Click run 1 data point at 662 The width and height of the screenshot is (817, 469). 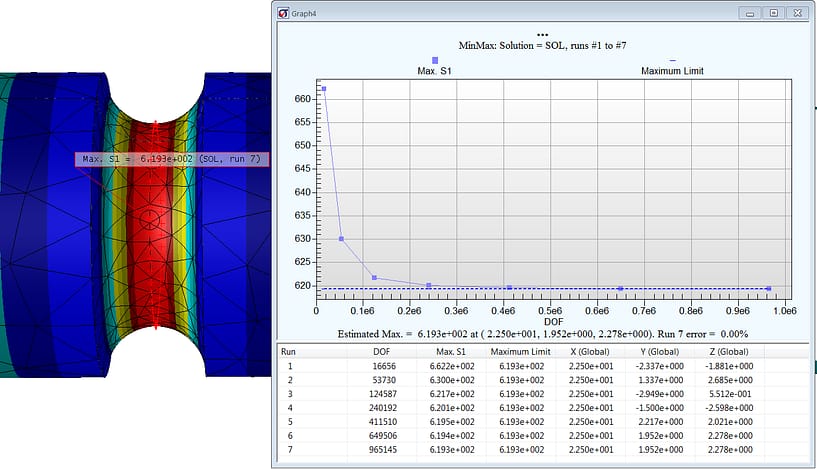324,89
